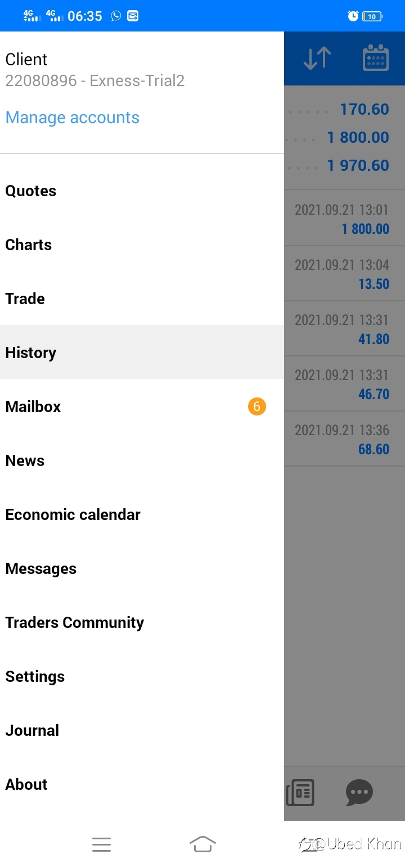This screenshot has height=868, width=405.
Task: Tap the news newspaper icon at bottom
Action: click(300, 793)
